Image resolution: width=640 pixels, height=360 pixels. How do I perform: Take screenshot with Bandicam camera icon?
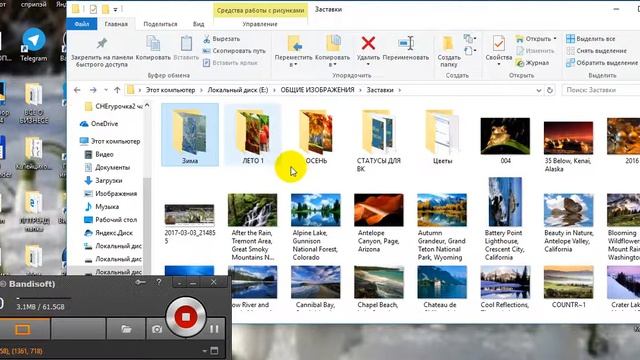157,329
